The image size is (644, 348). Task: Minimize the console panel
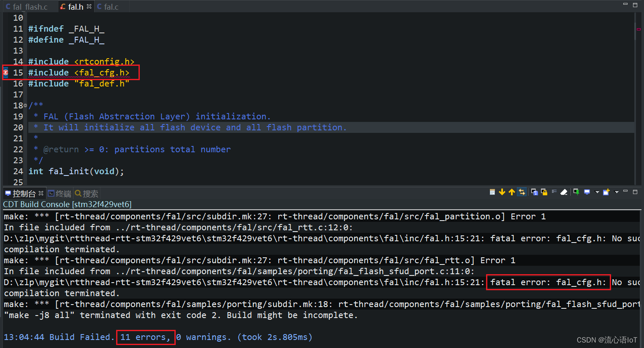(x=625, y=192)
